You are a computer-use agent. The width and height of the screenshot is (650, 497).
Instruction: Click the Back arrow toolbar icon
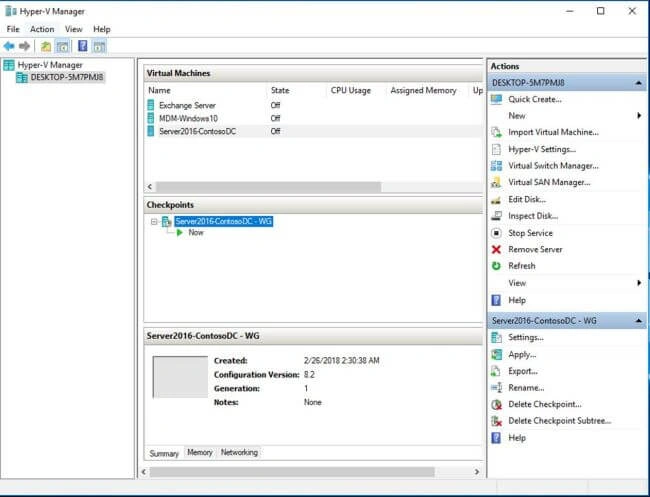(x=9, y=46)
